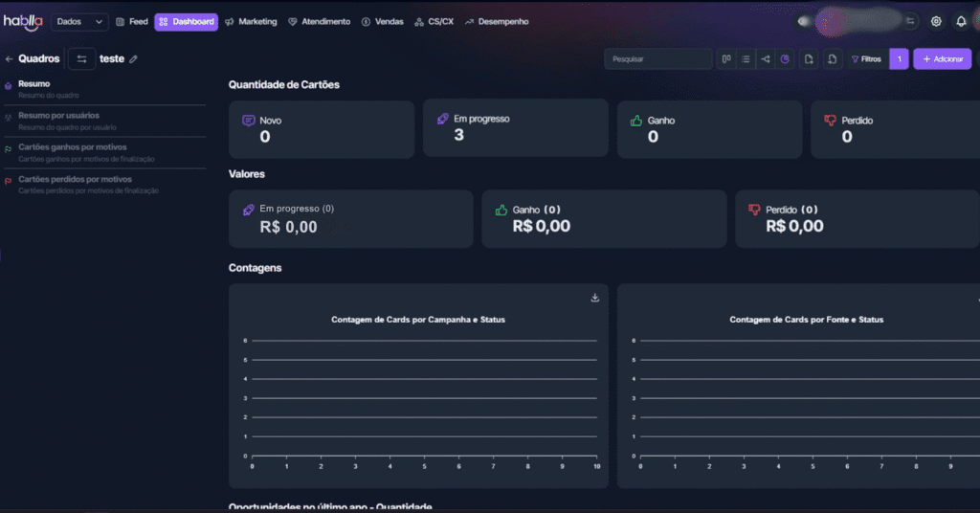
Task: Open the Marketing menu
Action: [x=251, y=21]
